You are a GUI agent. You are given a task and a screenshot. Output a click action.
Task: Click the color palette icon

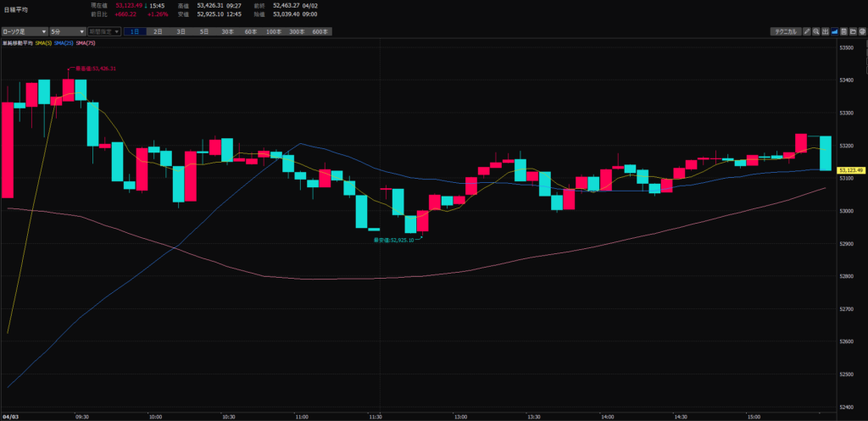[863, 31]
